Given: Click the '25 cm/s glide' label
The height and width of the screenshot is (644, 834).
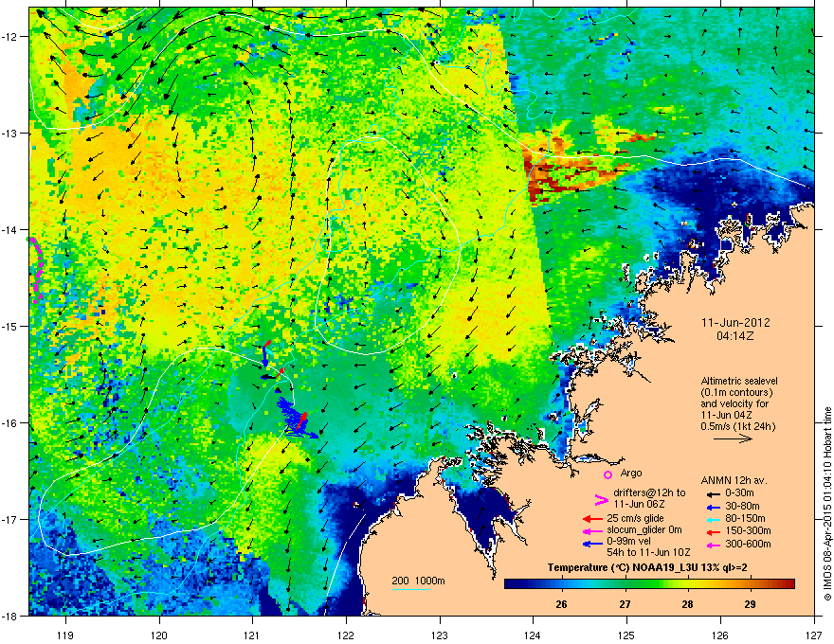Looking at the screenshot, I should point(635,518).
